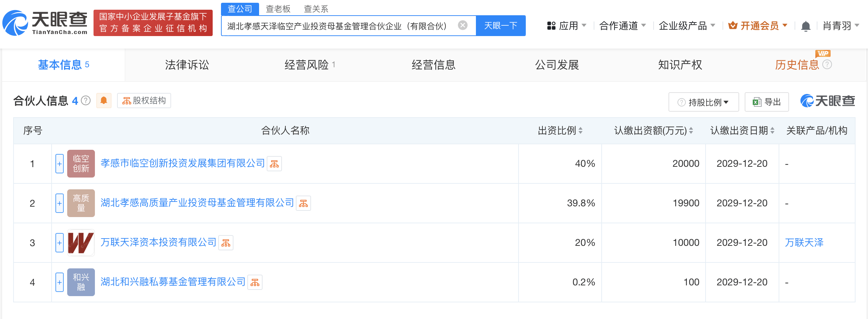Open equity chart icon for 万联天泽资本投资有限公司
The width and height of the screenshot is (868, 319).
226,243
